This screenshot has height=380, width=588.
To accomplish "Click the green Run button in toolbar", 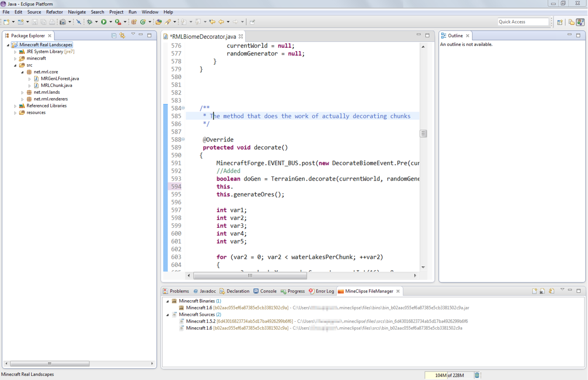I will [104, 22].
